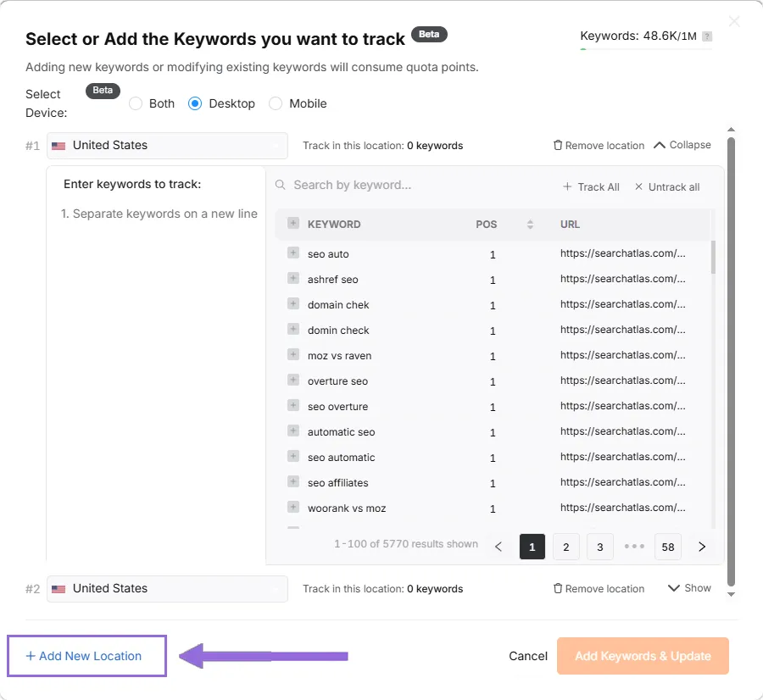
Task: Click the POS column sort arrows
Action: pos(530,225)
